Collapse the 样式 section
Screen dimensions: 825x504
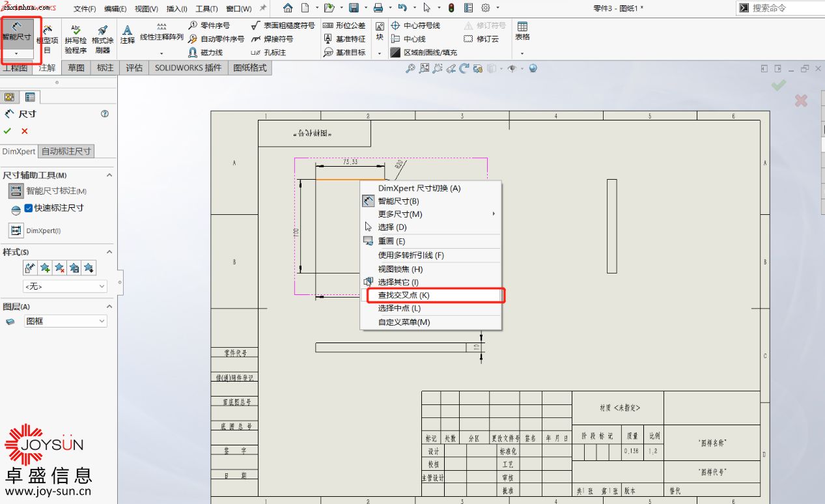click(x=109, y=252)
